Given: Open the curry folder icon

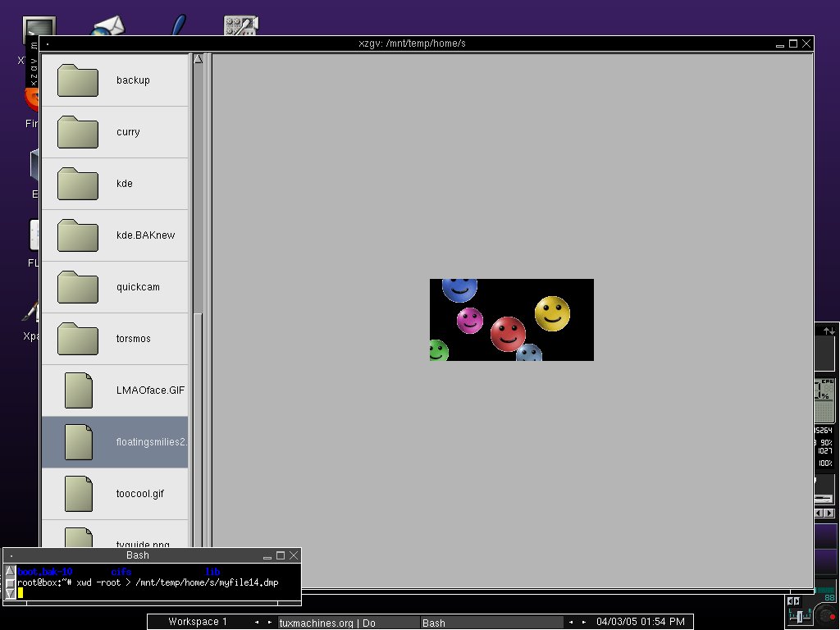Looking at the screenshot, I should [x=78, y=132].
